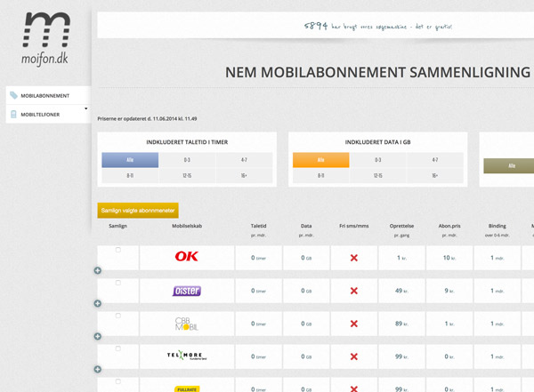Screen dimensions: 534x392
Task: Tick the compare checkbox for OK
Action: (117, 250)
